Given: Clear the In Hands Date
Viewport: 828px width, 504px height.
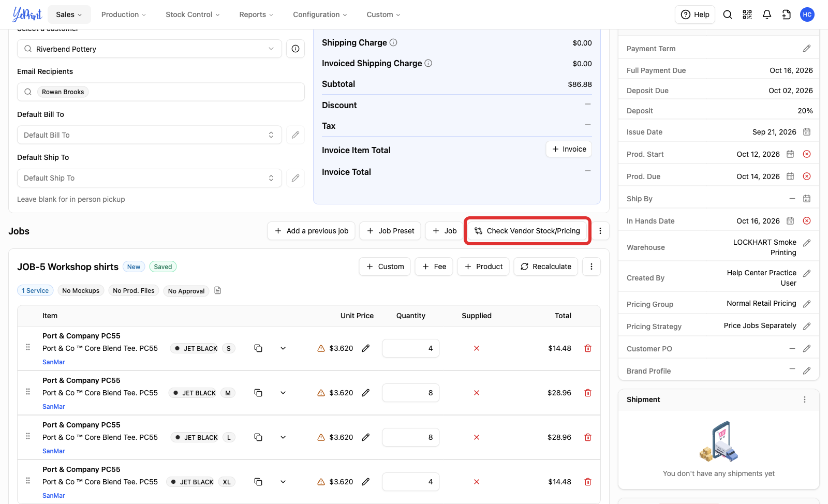Looking at the screenshot, I should click(x=807, y=221).
